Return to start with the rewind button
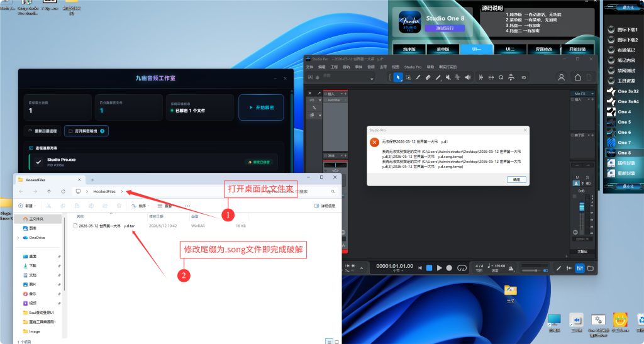Viewport: 644px width, 344px height. pyautogui.click(x=419, y=268)
